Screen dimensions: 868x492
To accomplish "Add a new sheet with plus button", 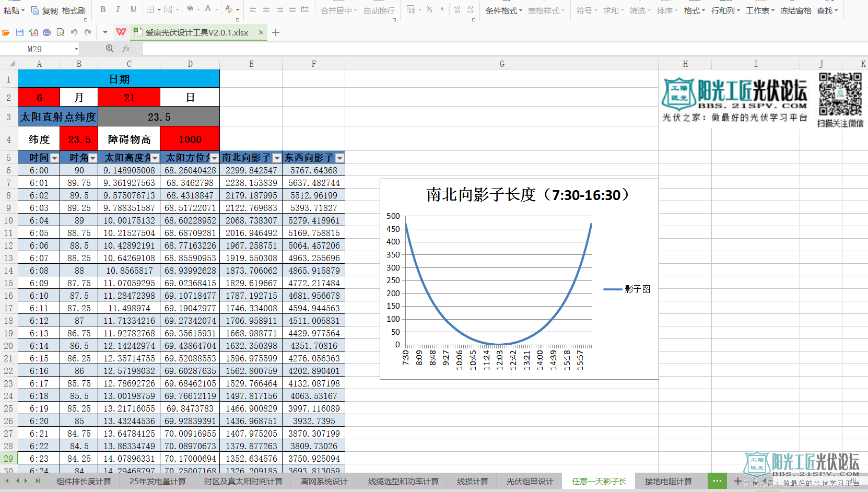I will coord(737,481).
